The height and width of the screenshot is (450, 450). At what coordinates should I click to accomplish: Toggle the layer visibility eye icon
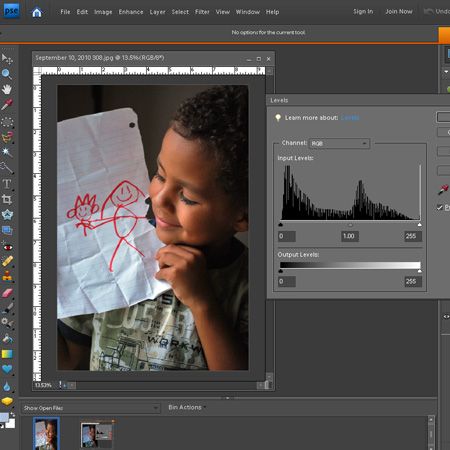click(x=446, y=316)
